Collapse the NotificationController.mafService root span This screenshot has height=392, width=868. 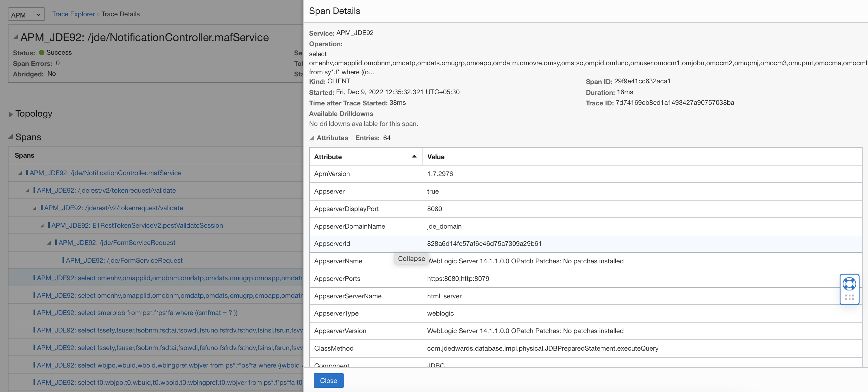(20, 173)
